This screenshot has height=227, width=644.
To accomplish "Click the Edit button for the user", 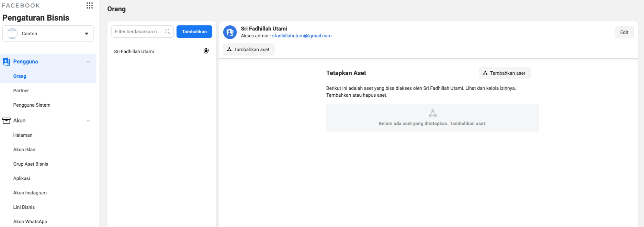I will pos(624,32).
